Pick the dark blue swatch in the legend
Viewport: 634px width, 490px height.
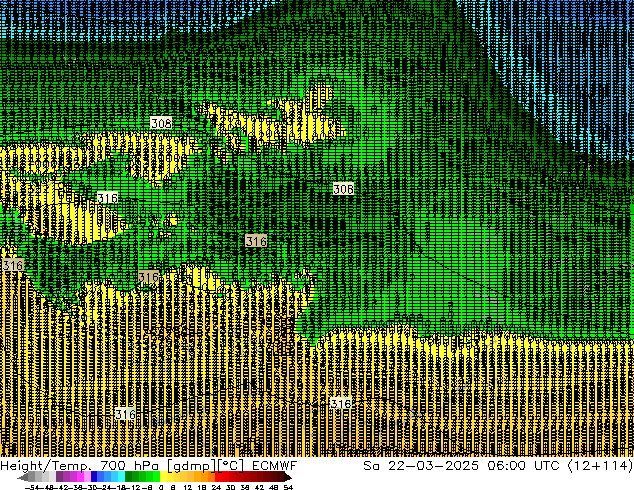click(94, 477)
